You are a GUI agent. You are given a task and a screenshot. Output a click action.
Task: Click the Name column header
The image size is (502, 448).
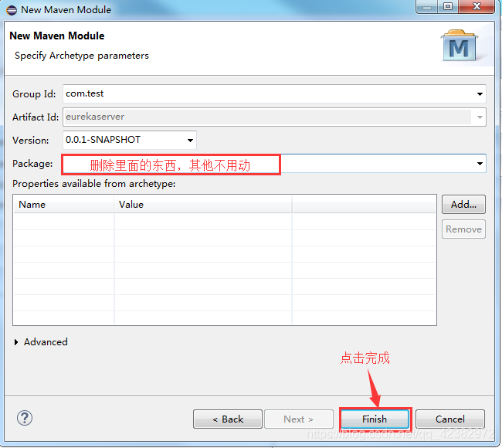coord(63,205)
